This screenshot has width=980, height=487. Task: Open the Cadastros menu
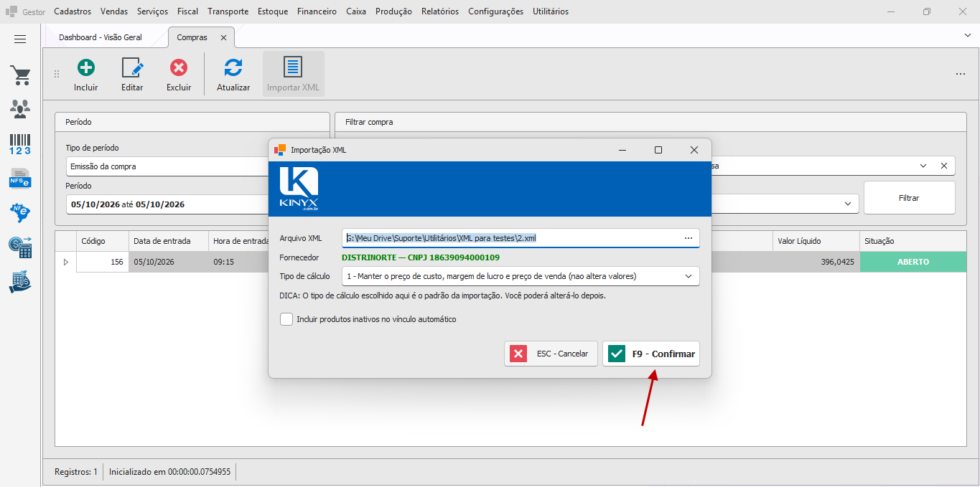(73, 11)
